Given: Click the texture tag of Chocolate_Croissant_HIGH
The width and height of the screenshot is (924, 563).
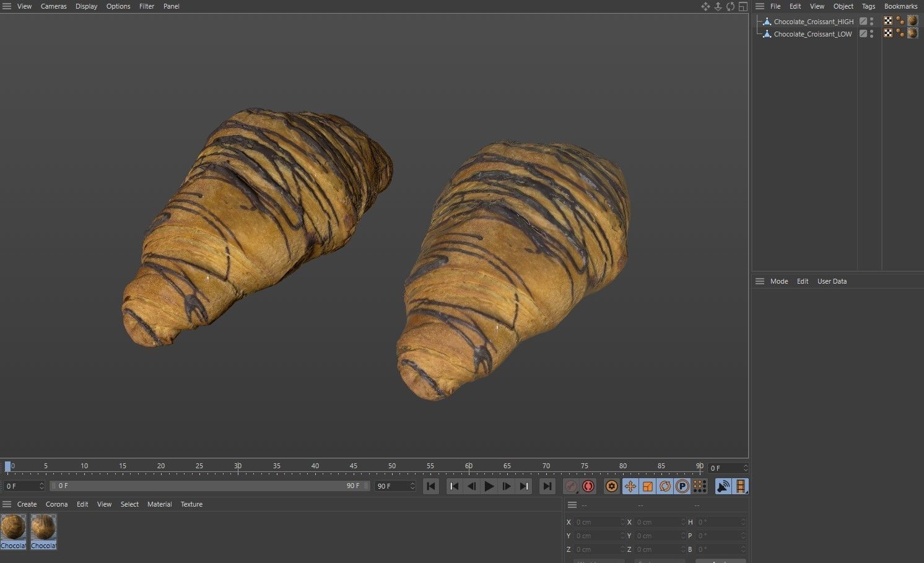Looking at the screenshot, I should 912,21.
